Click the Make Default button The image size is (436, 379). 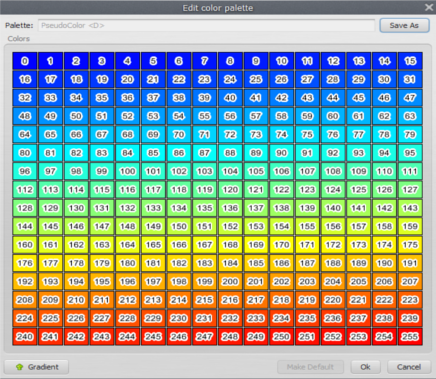pos(310,367)
